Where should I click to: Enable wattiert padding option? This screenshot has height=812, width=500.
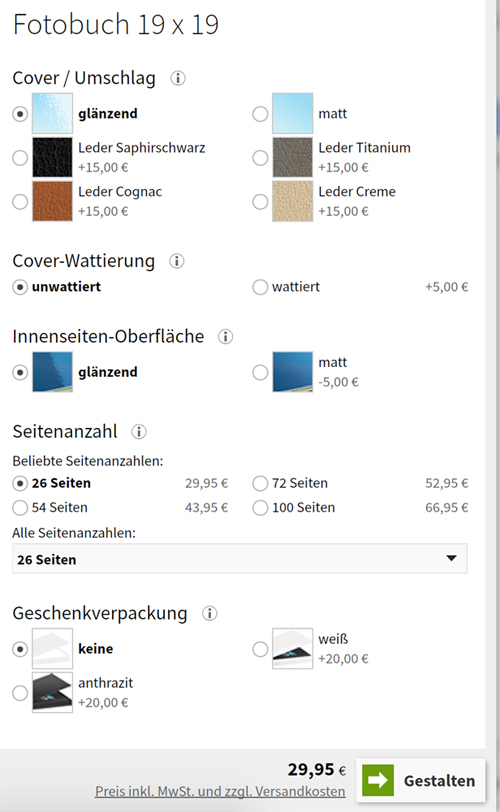click(x=260, y=287)
